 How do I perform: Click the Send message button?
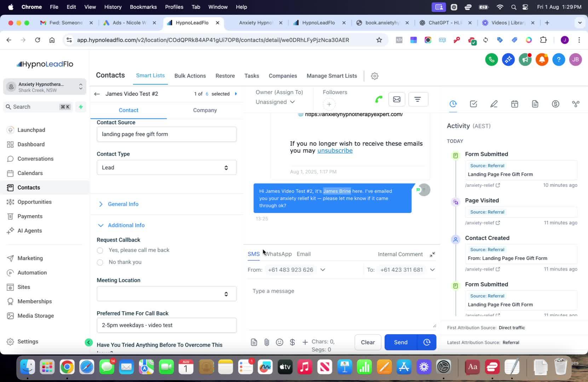(x=401, y=342)
